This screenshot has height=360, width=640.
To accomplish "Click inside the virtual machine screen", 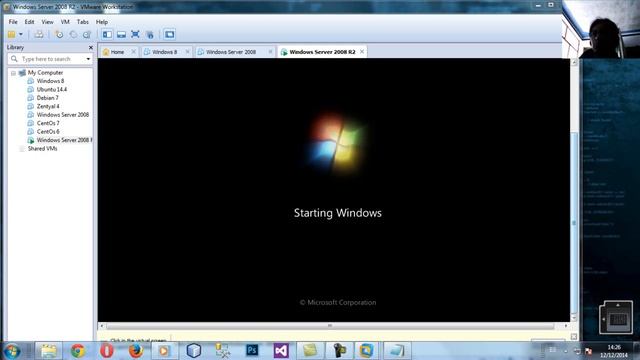I will coord(333,190).
